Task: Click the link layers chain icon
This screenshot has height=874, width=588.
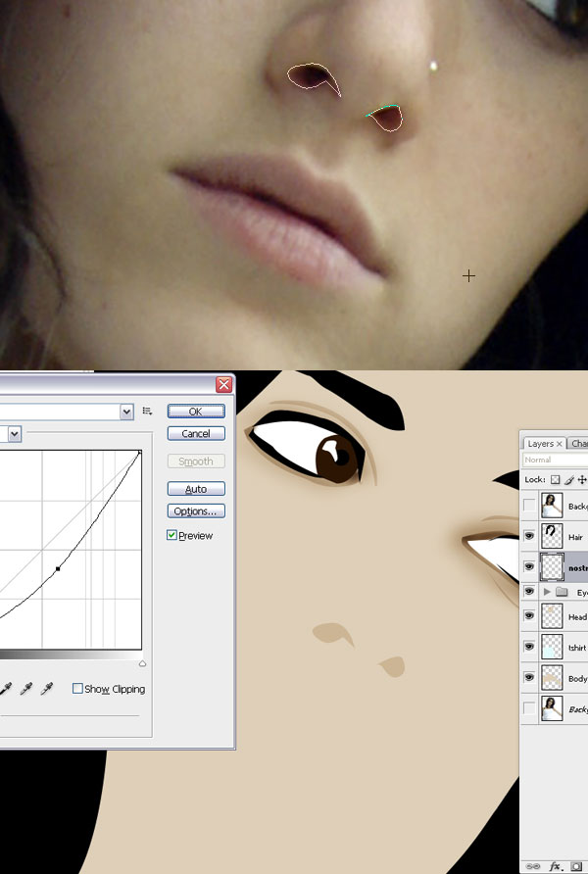Action: click(533, 867)
